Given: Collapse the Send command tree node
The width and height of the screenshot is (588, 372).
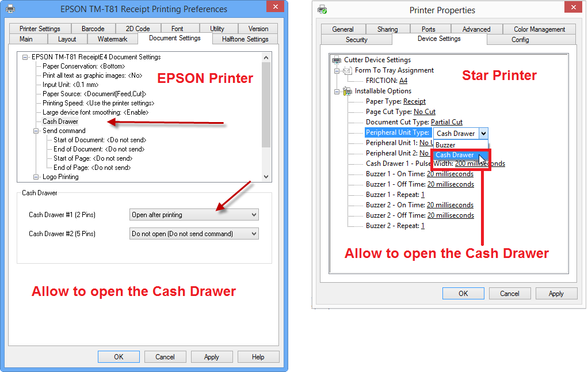Looking at the screenshot, I should click(x=36, y=131).
